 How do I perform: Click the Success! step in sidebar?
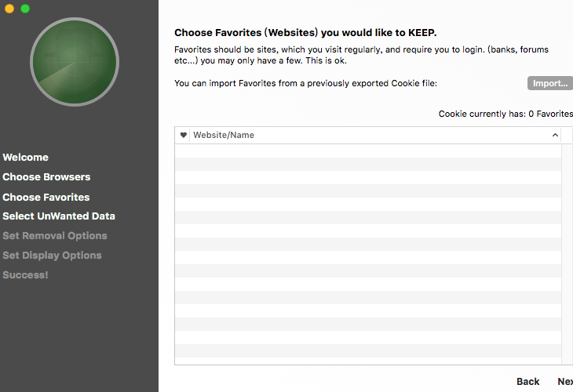pyautogui.click(x=25, y=275)
